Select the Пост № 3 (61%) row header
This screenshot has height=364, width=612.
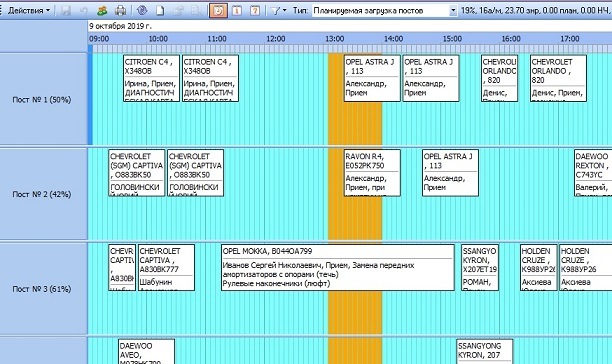pyautogui.click(x=43, y=289)
